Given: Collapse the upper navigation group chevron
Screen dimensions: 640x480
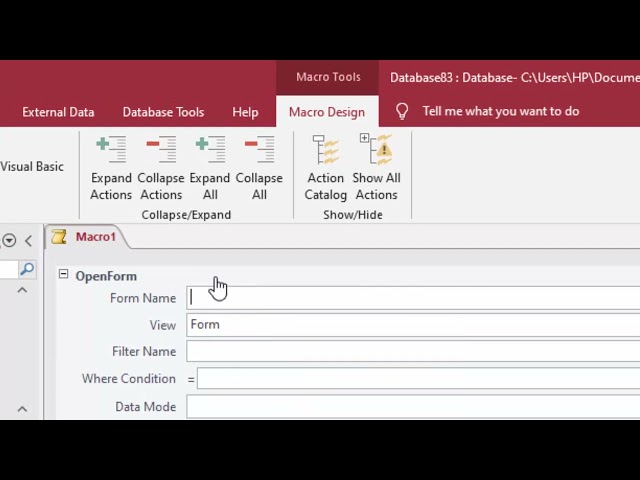Looking at the screenshot, I should [x=22, y=290].
